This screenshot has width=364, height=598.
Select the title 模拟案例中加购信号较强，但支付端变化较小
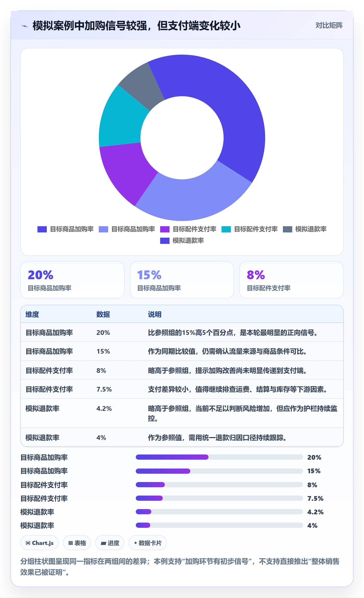pyautogui.click(x=136, y=26)
